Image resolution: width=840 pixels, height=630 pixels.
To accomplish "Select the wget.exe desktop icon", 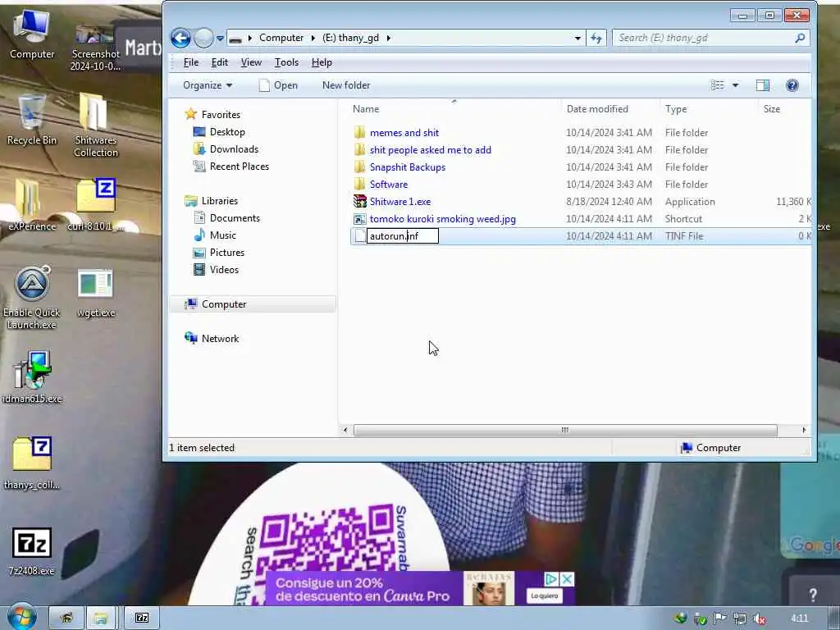I will pos(95,293).
